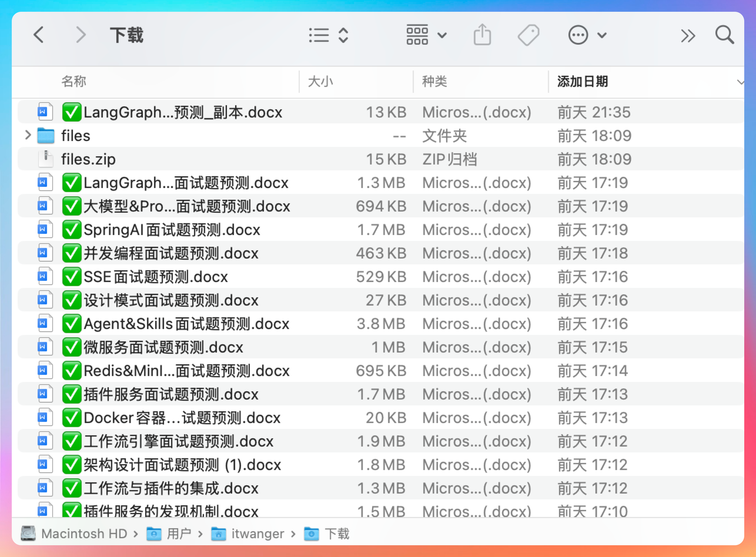Toggle the view mode up-down stepper
This screenshot has height=557, width=756.
[x=343, y=35]
